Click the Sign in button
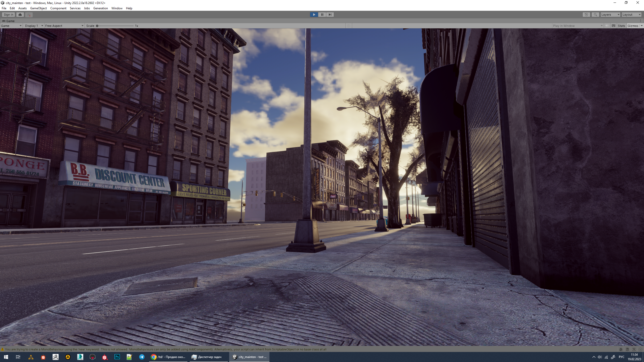 8,15
